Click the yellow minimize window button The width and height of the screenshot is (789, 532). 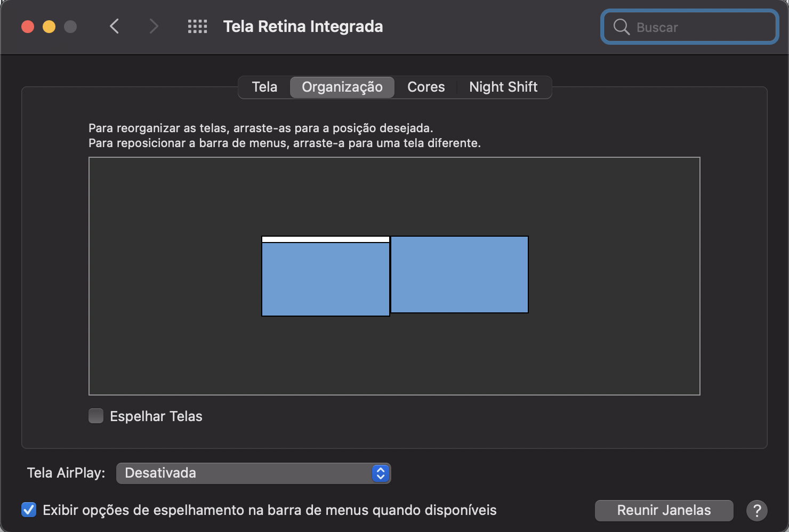point(49,27)
